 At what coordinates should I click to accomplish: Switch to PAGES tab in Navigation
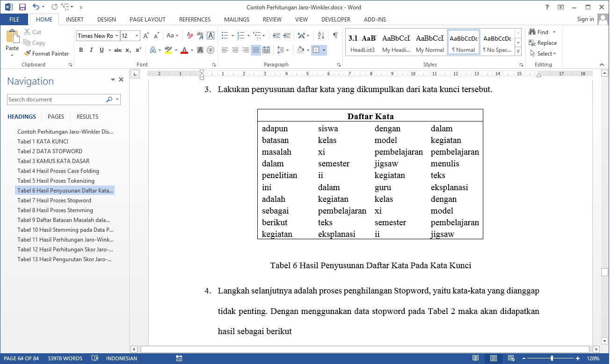(56, 117)
